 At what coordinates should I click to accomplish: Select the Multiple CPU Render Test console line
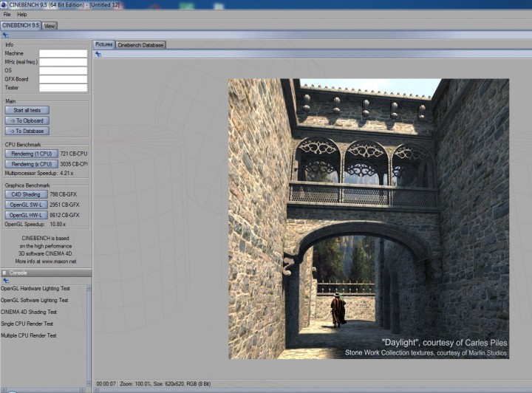[x=29, y=335]
